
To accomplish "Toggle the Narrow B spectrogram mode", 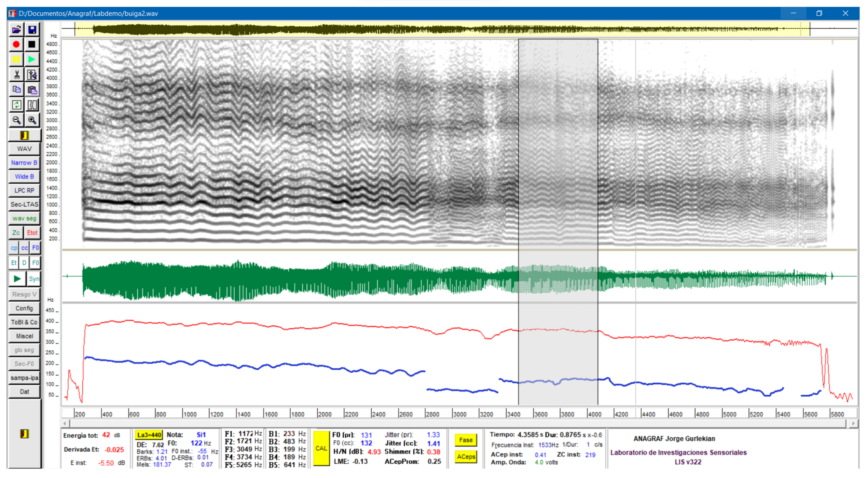I will click(24, 163).
